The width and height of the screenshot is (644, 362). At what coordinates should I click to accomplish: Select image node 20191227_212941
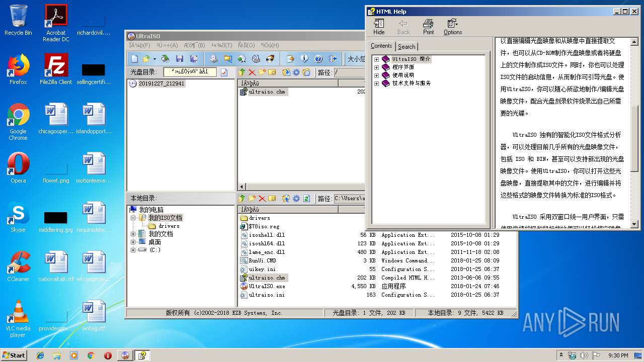(x=162, y=83)
